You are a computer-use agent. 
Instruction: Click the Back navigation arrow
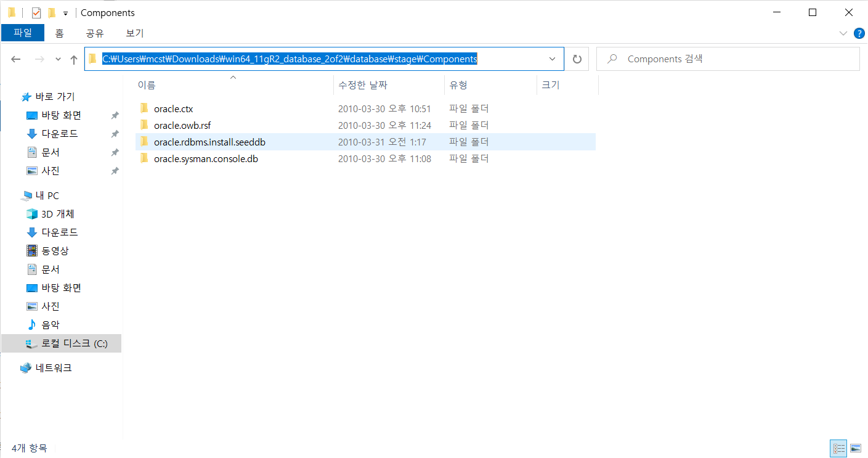pos(16,59)
